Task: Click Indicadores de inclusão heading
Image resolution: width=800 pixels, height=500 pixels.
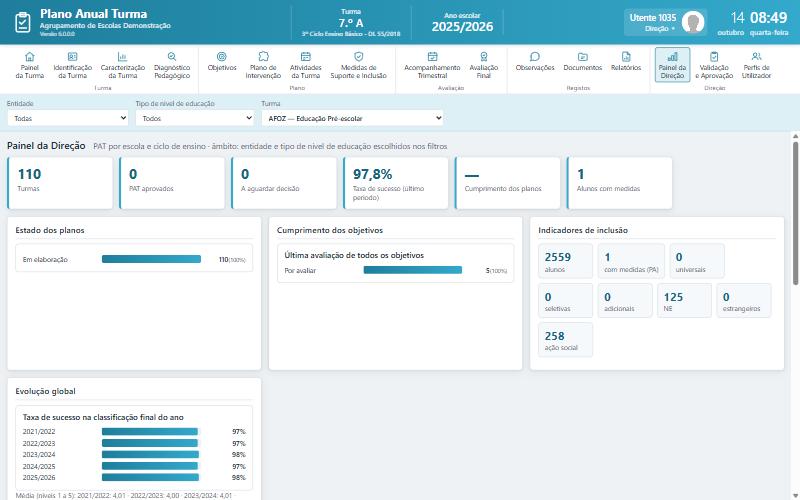Action: (x=583, y=230)
